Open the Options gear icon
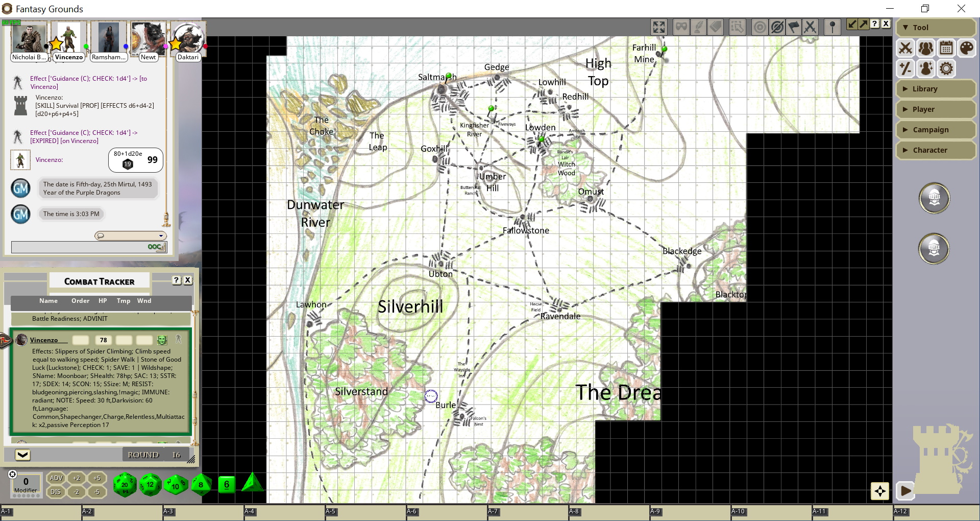980x521 pixels. point(946,68)
